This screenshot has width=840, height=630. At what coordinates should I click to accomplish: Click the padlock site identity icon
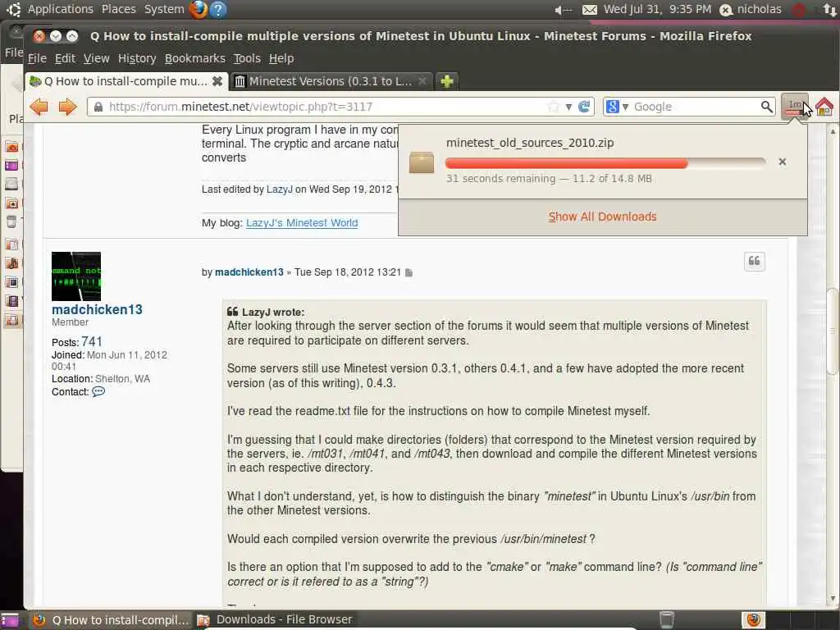[98, 107]
